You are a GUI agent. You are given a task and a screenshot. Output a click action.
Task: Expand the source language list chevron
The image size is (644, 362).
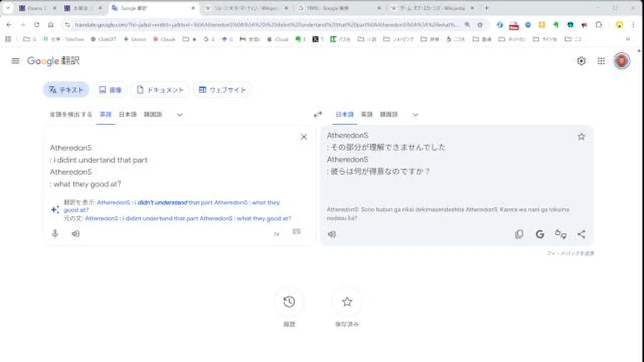180,115
